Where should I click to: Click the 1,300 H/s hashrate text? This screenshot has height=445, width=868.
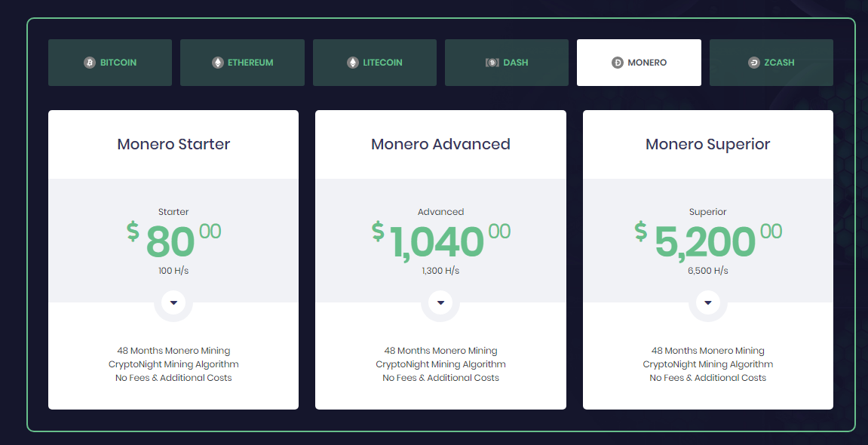click(440, 271)
